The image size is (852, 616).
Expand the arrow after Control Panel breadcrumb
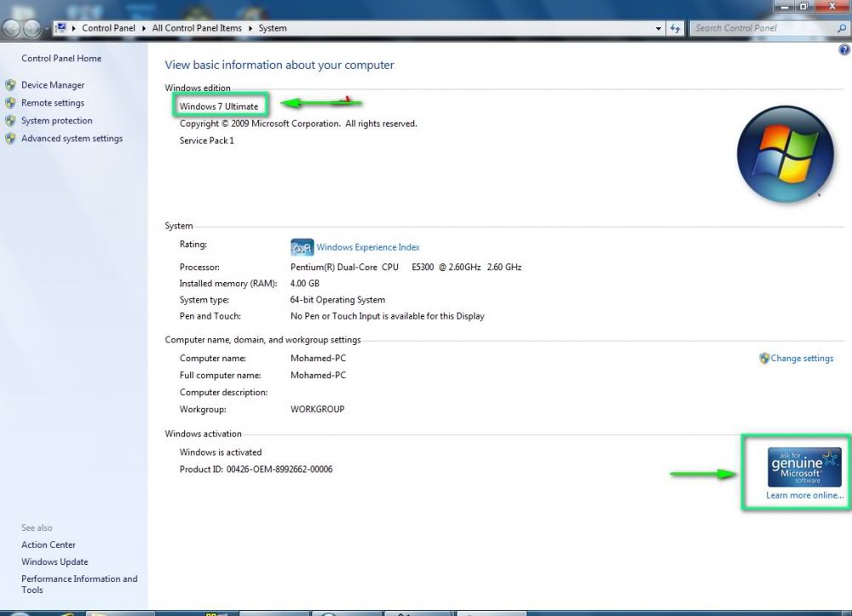coord(144,28)
